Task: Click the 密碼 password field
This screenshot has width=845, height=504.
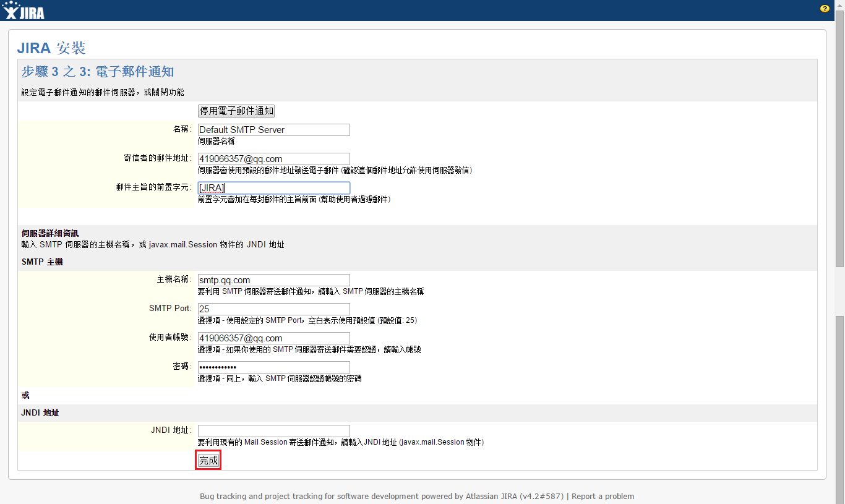Action: [x=274, y=367]
